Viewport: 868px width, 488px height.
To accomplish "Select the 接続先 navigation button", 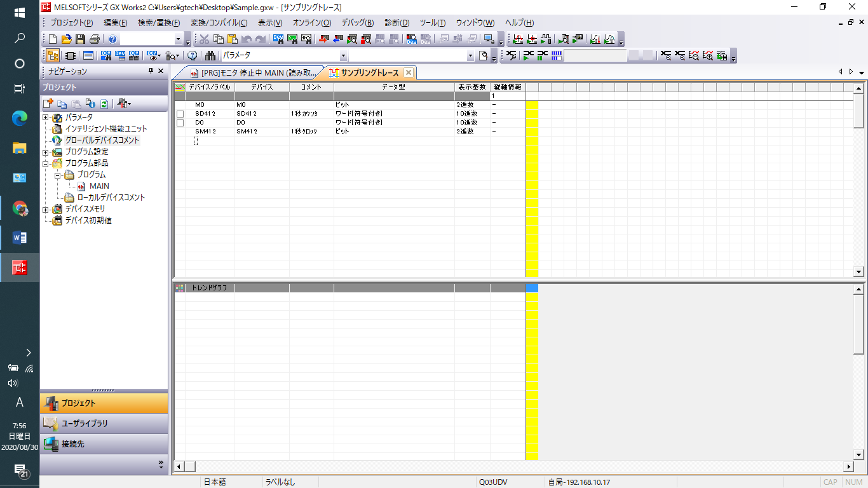I will pos(104,444).
